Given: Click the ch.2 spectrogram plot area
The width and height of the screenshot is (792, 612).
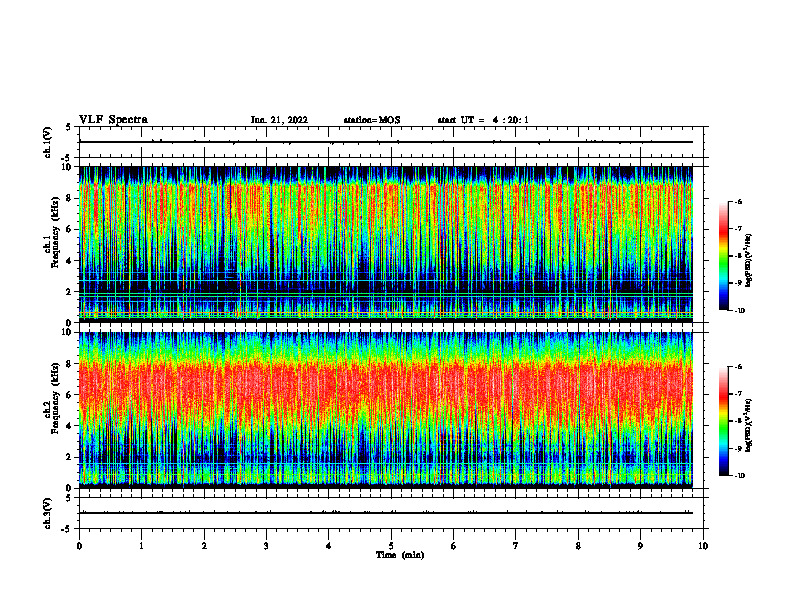Looking at the screenshot, I should (x=386, y=410).
